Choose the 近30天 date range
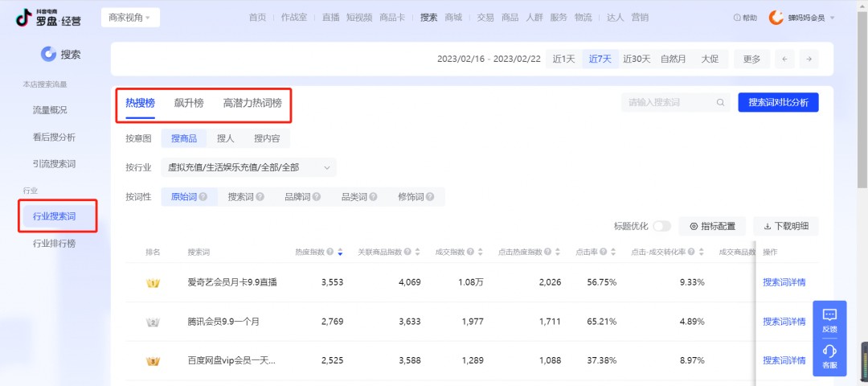 pyautogui.click(x=637, y=60)
